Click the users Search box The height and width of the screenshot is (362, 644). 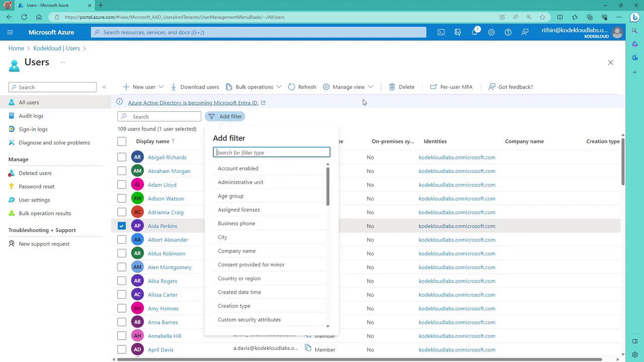(x=159, y=117)
